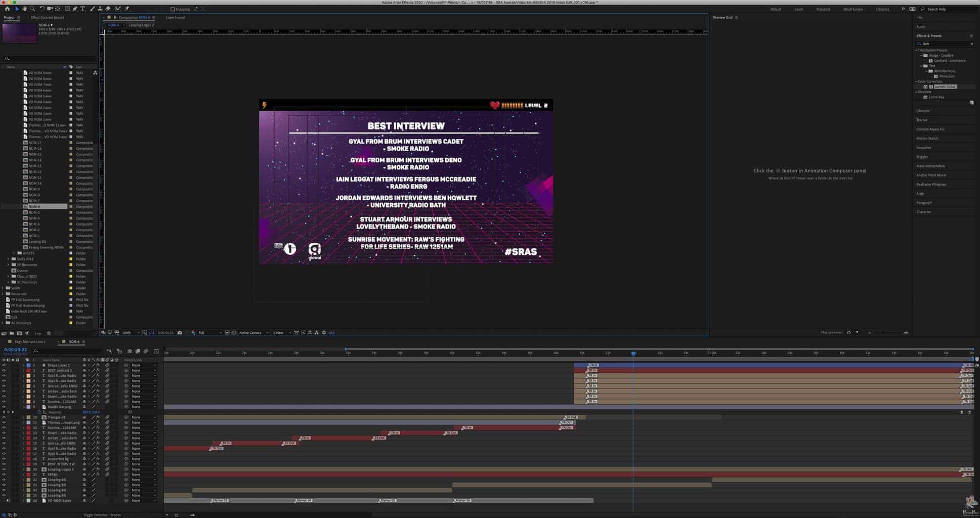Select the Puppet Pin tool
Screen dimensions: 980x518
pyautogui.click(x=127, y=9)
